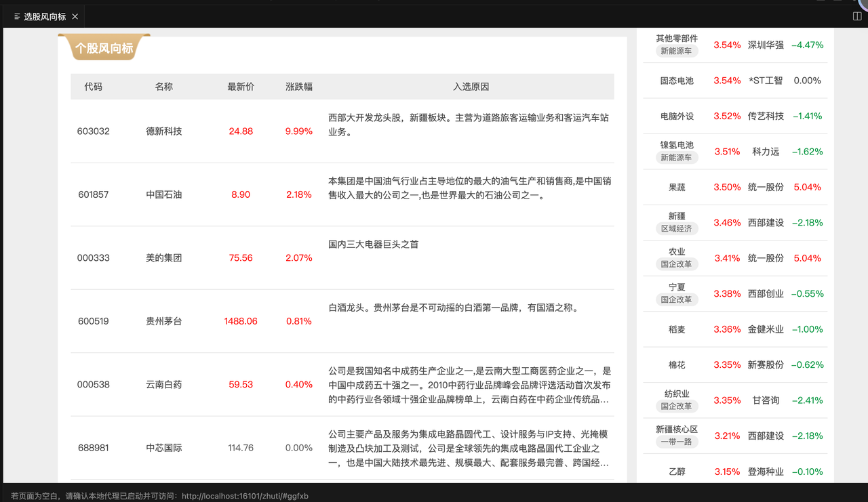Click the 0.40% change value
868x502 pixels.
coord(299,385)
